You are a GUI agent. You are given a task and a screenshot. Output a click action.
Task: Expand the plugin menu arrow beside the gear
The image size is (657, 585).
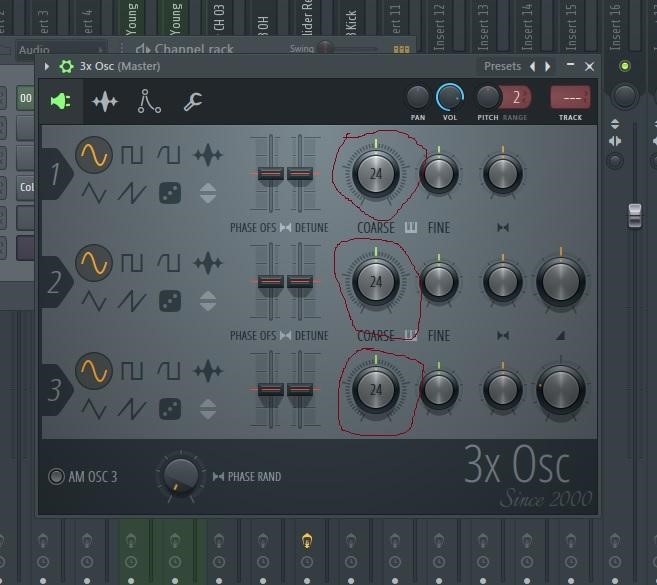pyautogui.click(x=47, y=66)
